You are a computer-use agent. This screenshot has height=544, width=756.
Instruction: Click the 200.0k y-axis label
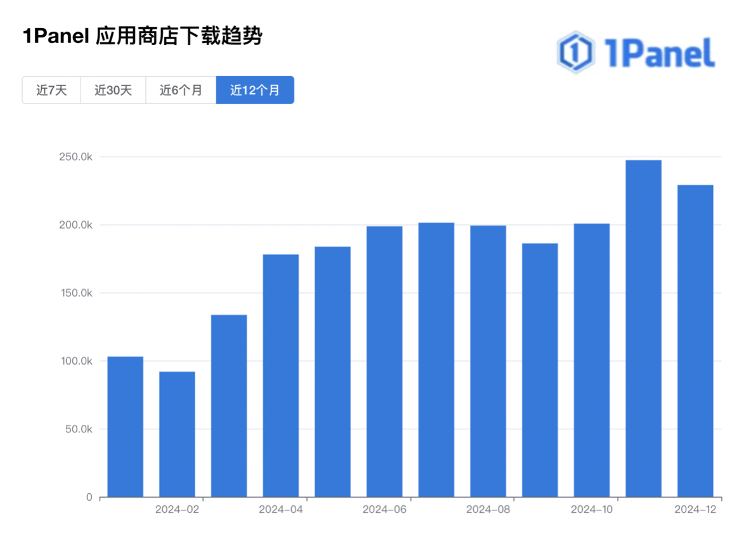[x=75, y=225]
